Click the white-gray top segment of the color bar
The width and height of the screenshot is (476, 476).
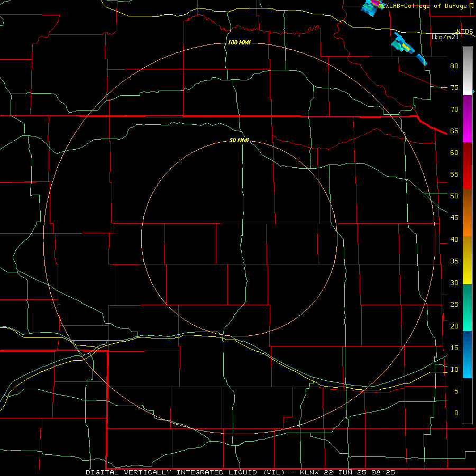(x=467, y=71)
